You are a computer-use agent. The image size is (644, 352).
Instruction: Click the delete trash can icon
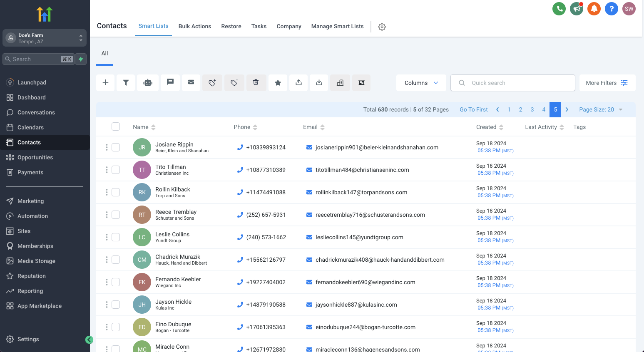pyautogui.click(x=256, y=83)
